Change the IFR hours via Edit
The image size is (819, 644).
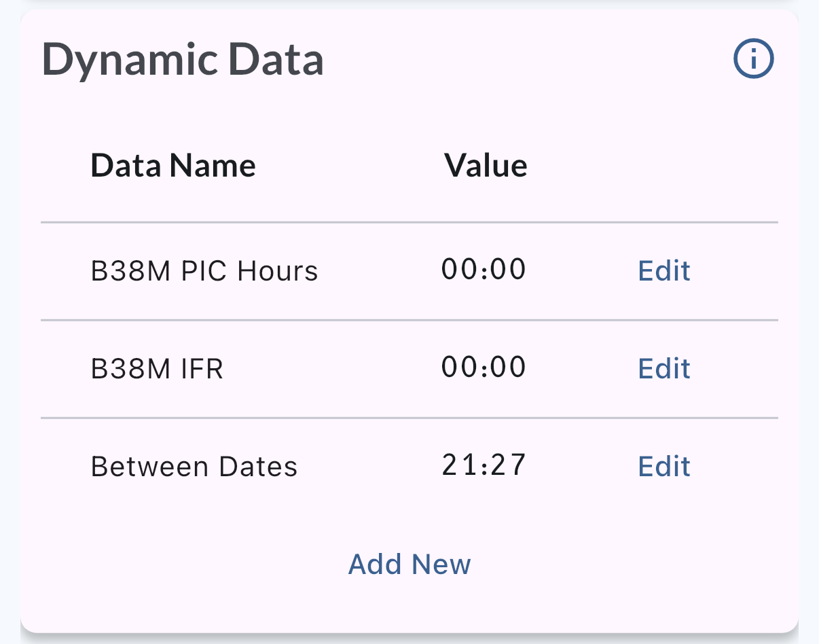663,368
